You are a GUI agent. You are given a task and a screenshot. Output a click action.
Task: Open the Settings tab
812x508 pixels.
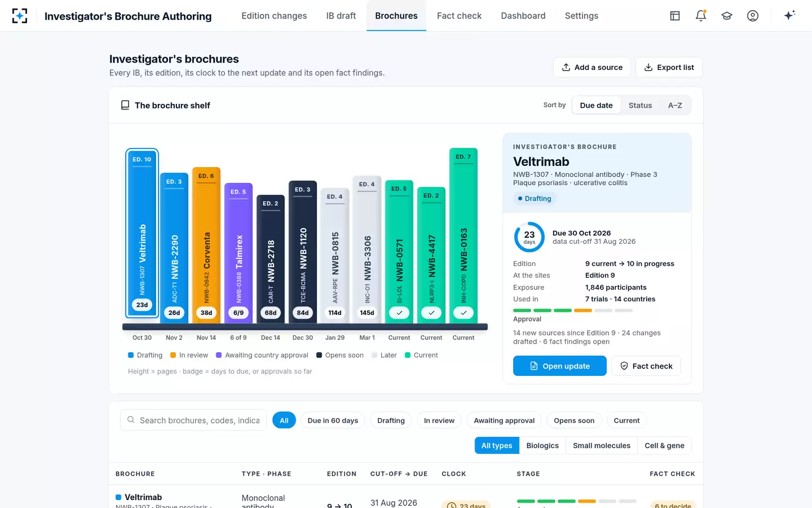(581, 16)
